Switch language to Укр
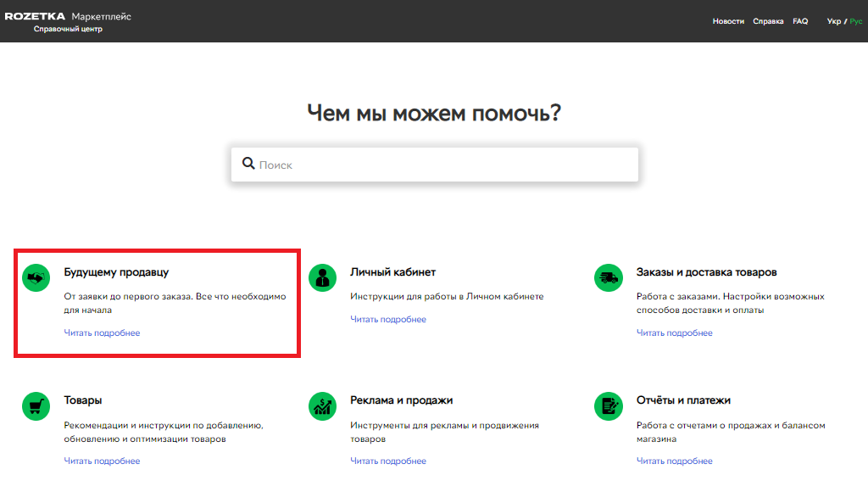 [834, 21]
